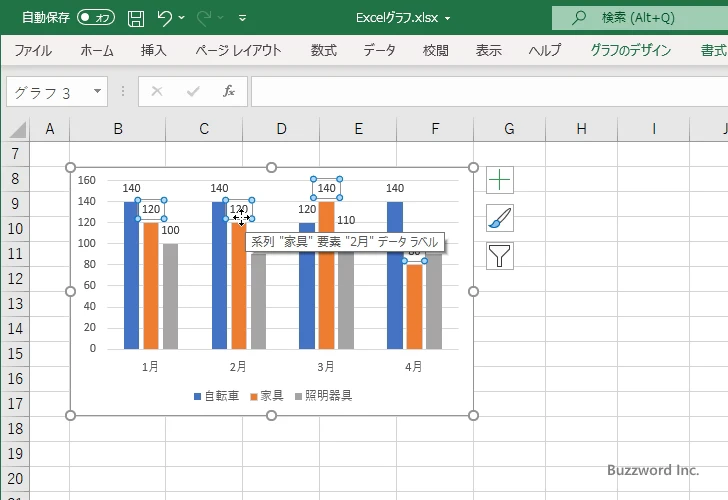The image size is (728, 500).
Task: Click cell H13 in the worksheet
Action: [581, 304]
